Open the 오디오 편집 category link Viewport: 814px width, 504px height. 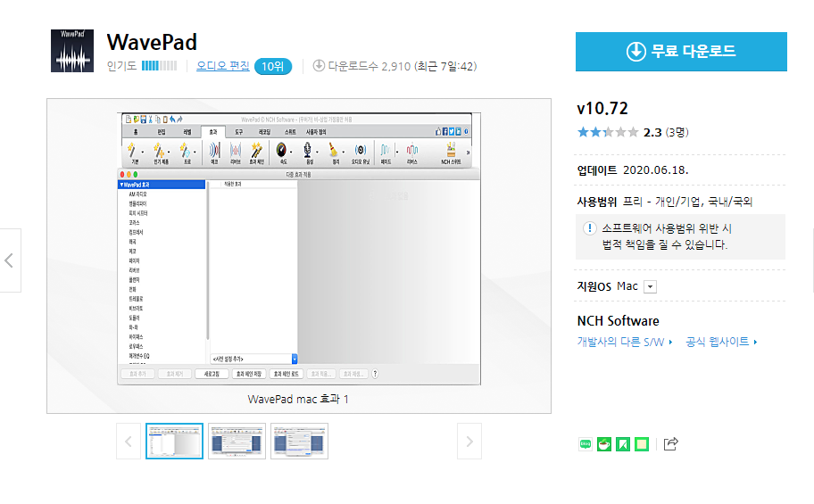(x=223, y=66)
